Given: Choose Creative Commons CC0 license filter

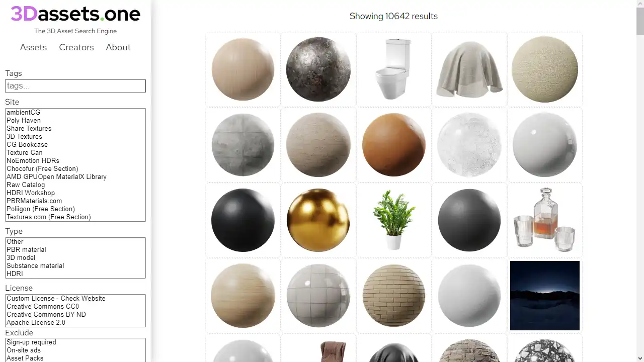Looking at the screenshot, I should click(x=44, y=306).
